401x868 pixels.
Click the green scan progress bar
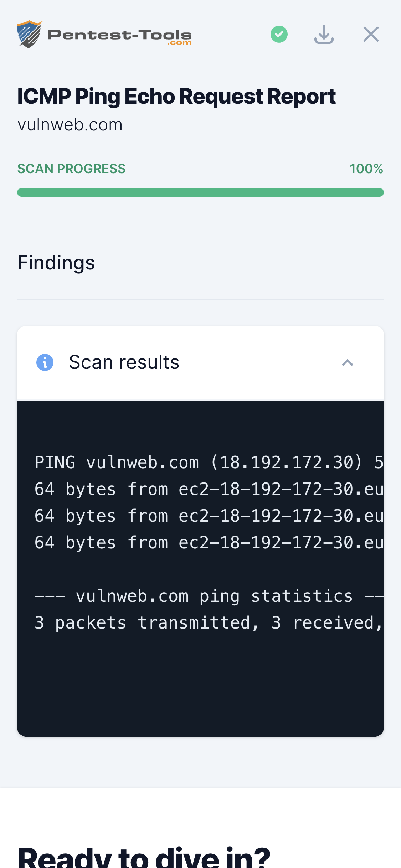pyautogui.click(x=201, y=192)
